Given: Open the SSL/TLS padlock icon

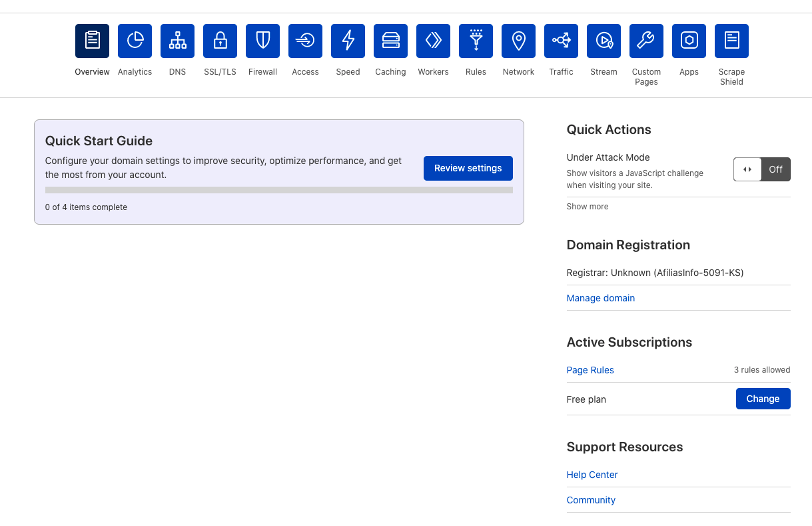Looking at the screenshot, I should (x=220, y=41).
